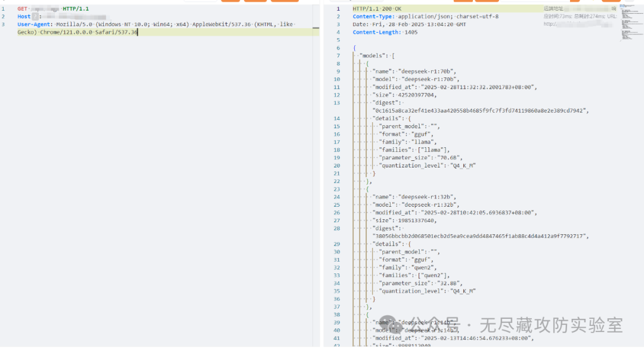
Task: Click the "details" key on line 14
Action: (386, 118)
